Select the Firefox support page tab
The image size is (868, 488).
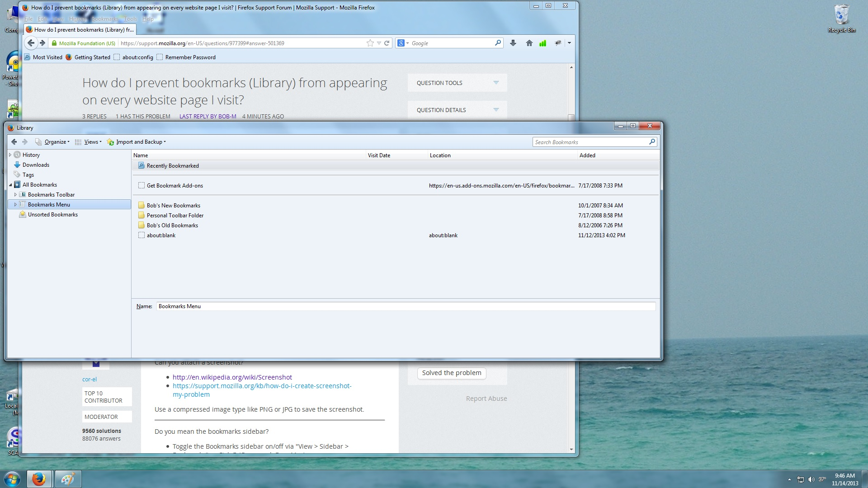(80, 30)
